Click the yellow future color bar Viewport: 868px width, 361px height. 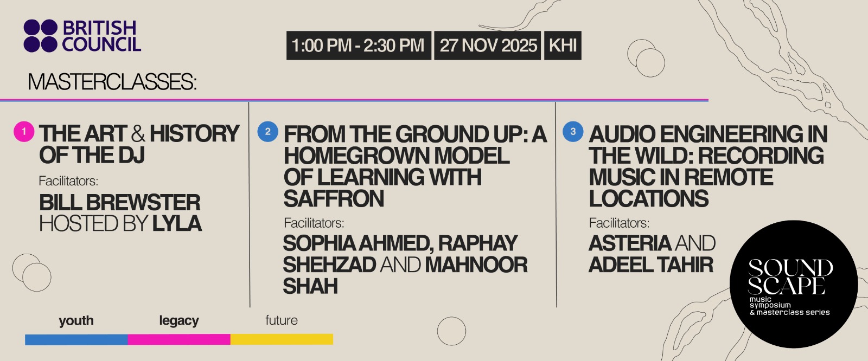[x=282, y=339]
